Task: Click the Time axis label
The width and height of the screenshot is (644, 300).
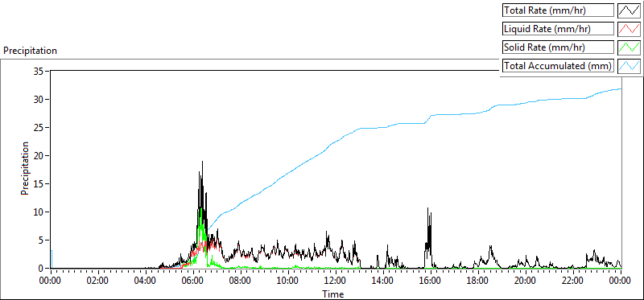Action: pos(332,294)
